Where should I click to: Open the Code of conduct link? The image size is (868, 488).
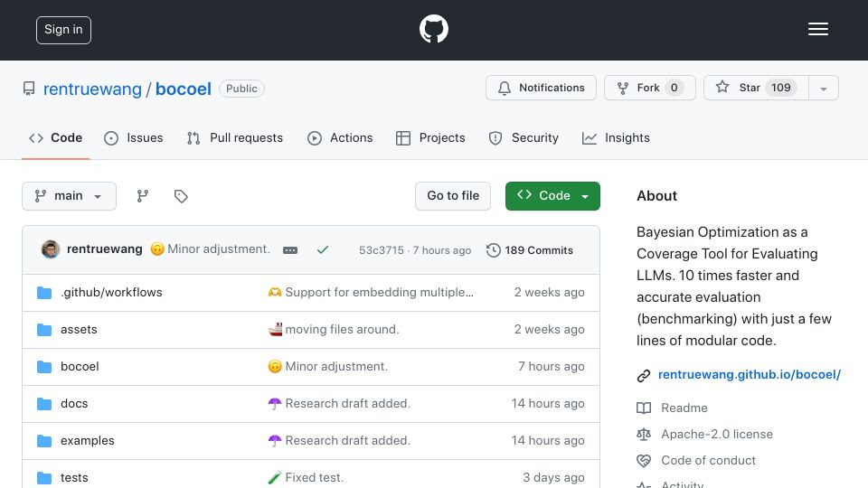708,460
